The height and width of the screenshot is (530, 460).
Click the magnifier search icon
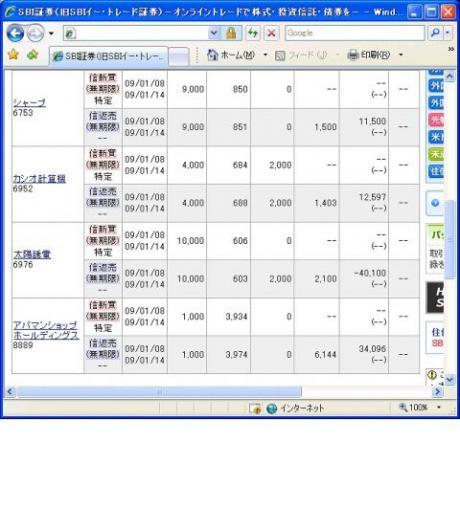point(435,33)
